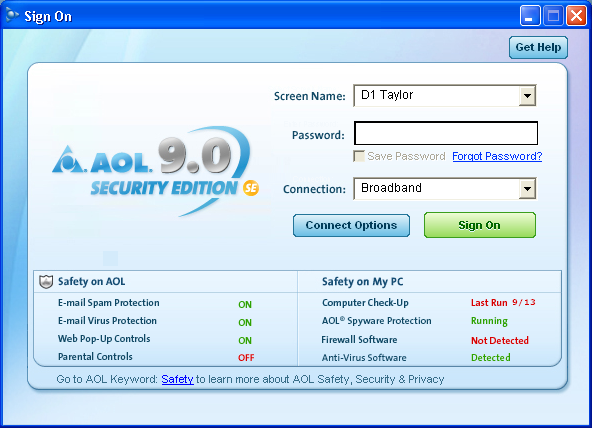The width and height of the screenshot is (592, 428).
Task: Open the Forgot Password? link
Action: [x=497, y=156]
